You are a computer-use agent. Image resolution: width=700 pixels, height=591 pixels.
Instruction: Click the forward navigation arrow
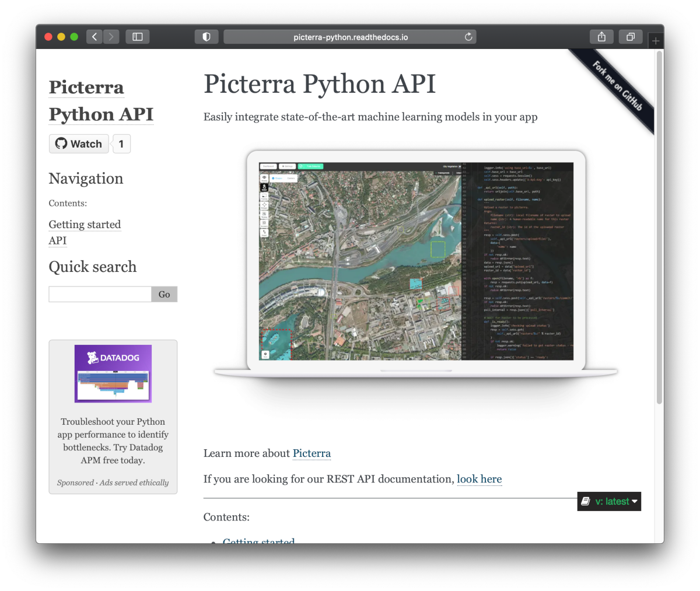pos(111,36)
